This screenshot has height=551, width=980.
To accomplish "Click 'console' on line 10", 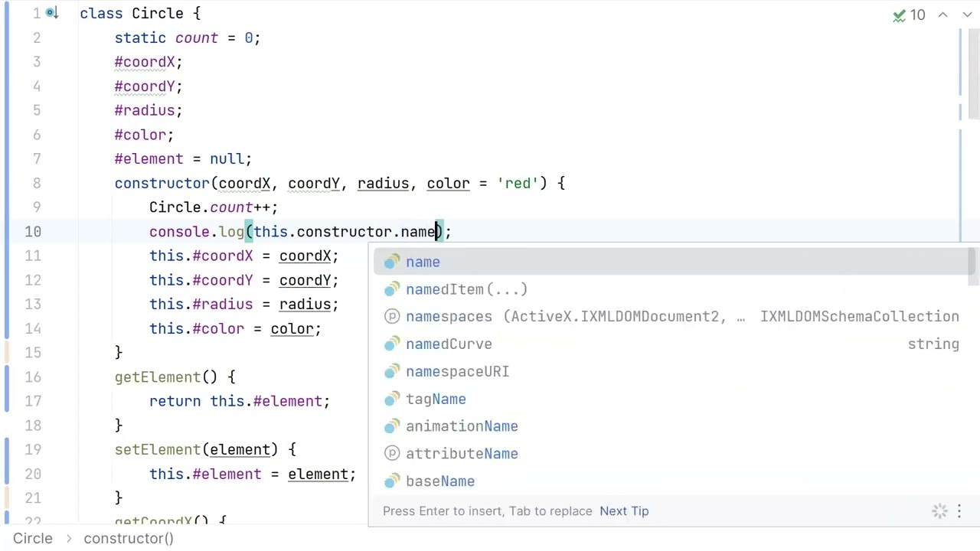I will click(179, 232).
